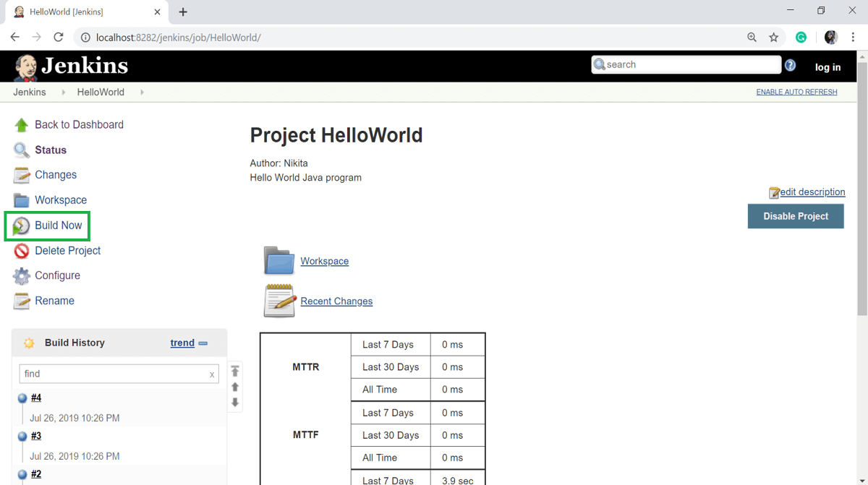The height and width of the screenshot is (485, 868).
Task: Click the ENABLE AUTO REFRESH link
Action: (796, 93)
